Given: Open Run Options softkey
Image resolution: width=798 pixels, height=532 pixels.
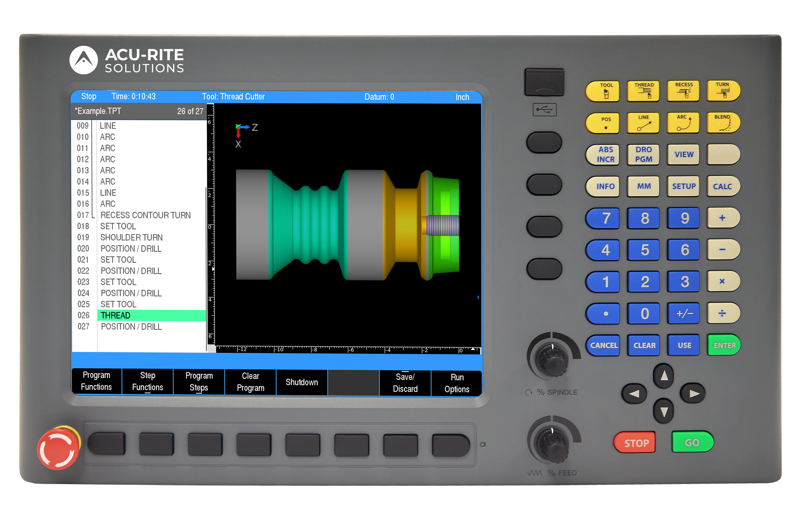Looking at the screenshot, I should [457, 383].
